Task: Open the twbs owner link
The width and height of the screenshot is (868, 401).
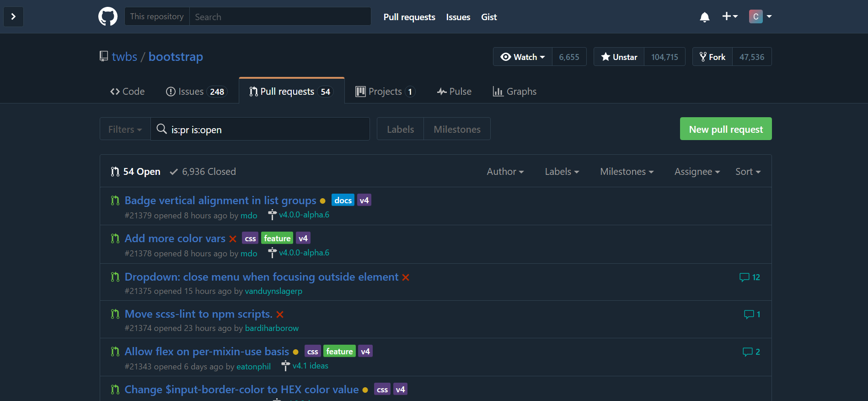Action: [124, 56]
